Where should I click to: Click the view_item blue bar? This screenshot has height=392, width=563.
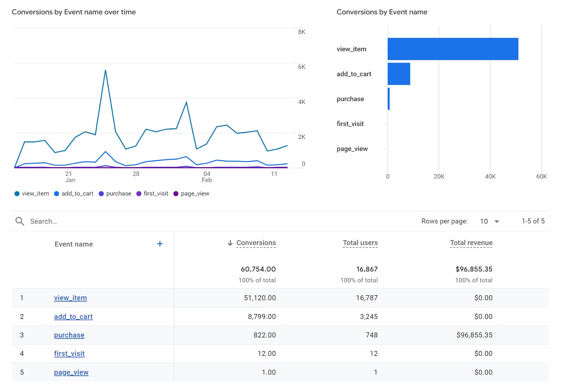[x=453, y=49]
